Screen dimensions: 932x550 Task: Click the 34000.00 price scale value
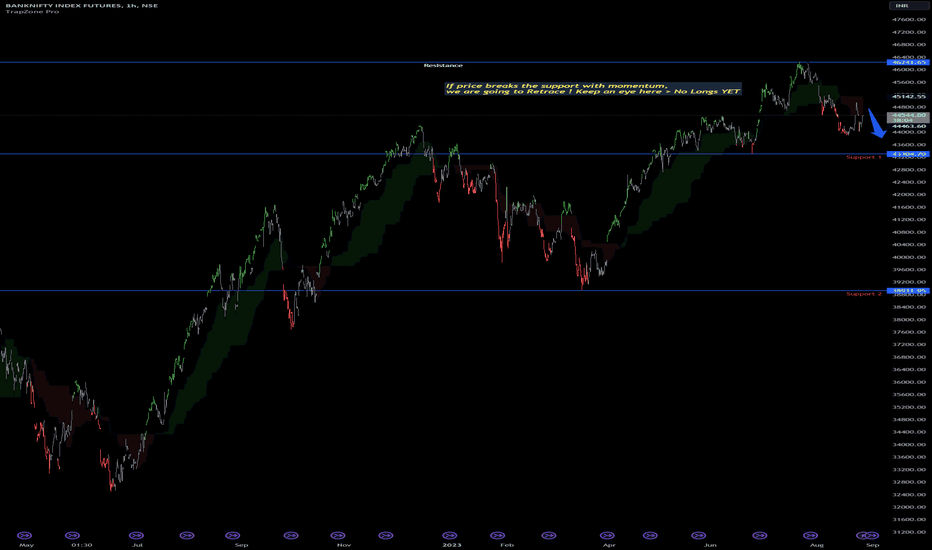909,445
